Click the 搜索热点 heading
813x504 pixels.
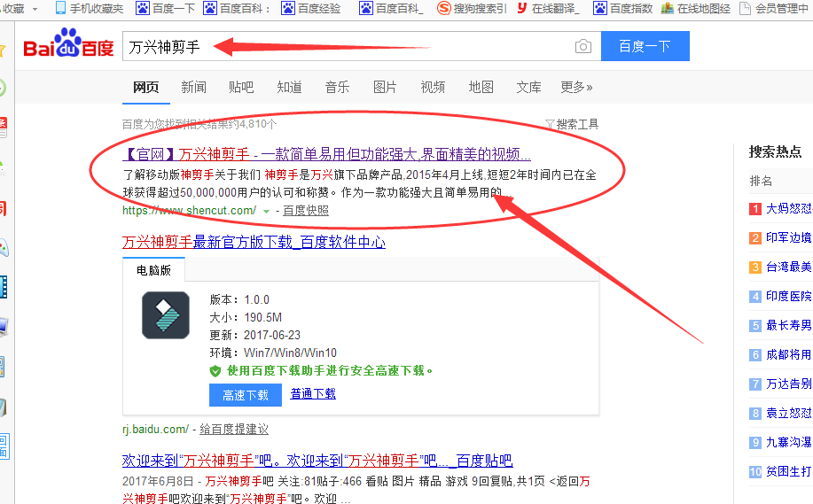click(x=775, y=151)
